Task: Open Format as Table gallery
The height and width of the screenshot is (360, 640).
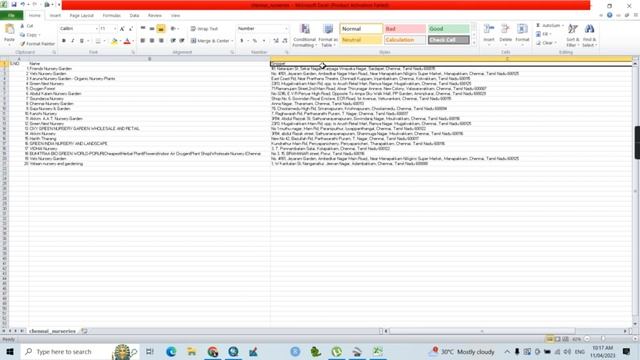Action: (x=328, y=35)
